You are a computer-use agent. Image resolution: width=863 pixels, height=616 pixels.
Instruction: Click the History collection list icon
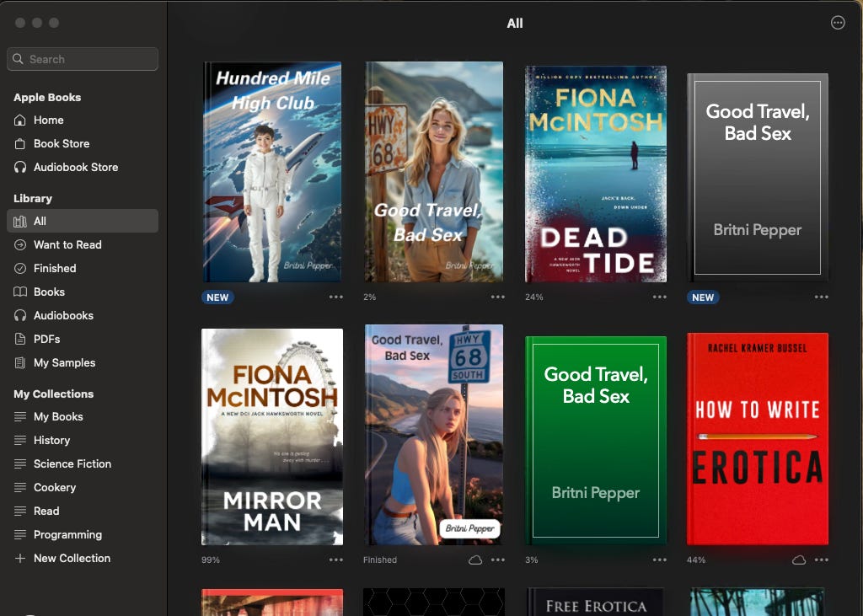(20, 441)
